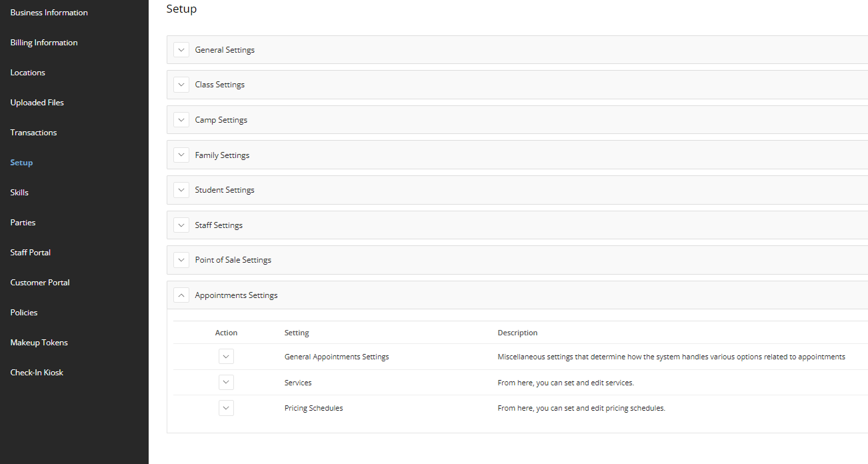Screen dimensions: 868x464
Task: Open Customer Portal in the sidebar
Action: pyautogui.click(x=40, y=283)
